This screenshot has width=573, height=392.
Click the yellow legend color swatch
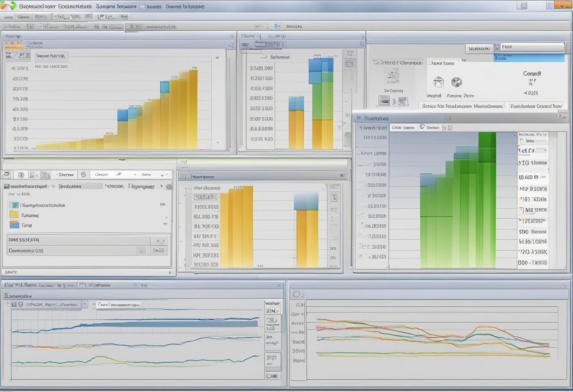(14, 215)
